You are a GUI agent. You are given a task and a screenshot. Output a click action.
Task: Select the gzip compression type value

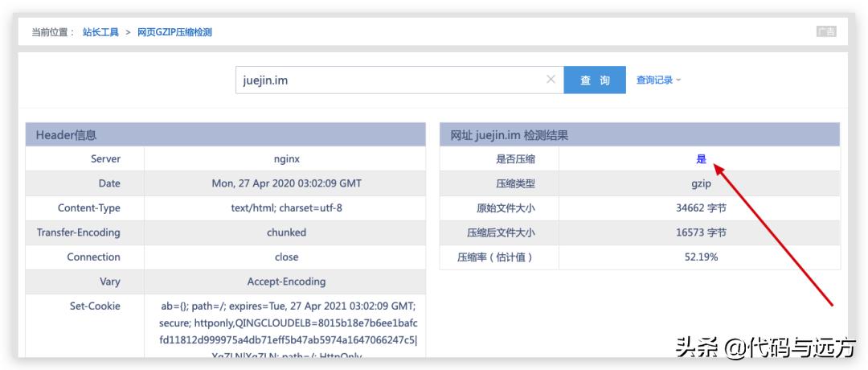pos(701,183)
